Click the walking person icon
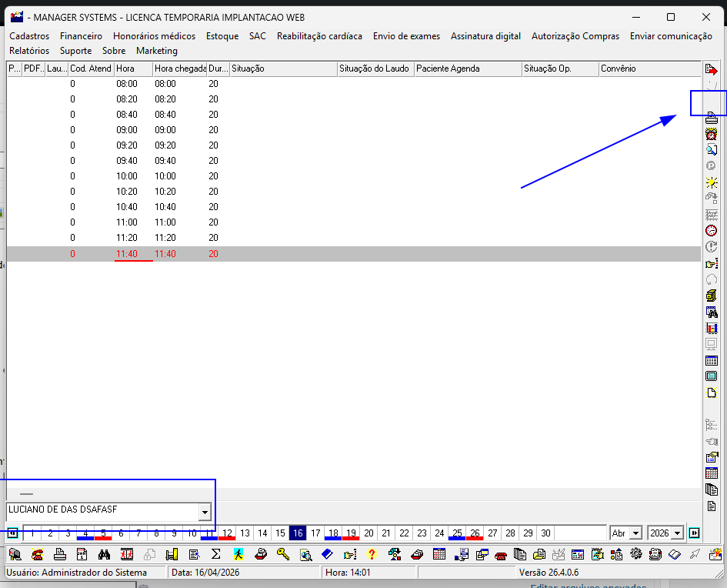This screenshot has width=727, height=588. 238,554
